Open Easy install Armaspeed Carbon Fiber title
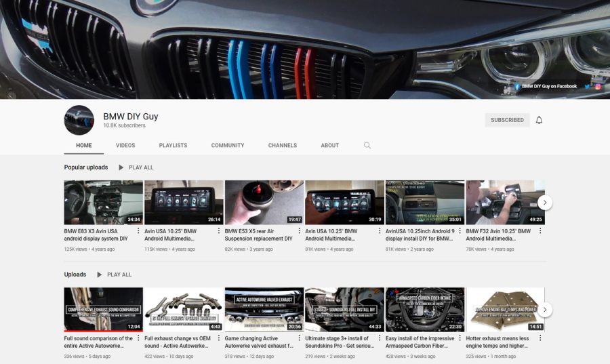Screen dimensions: 610x364 pos(420,342)
